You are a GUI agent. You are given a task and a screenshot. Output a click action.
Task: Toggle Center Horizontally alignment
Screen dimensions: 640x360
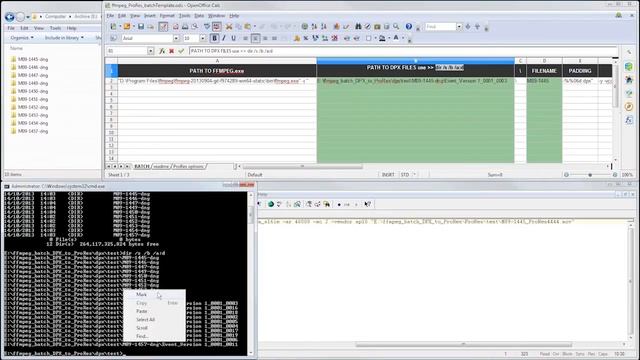255,38
